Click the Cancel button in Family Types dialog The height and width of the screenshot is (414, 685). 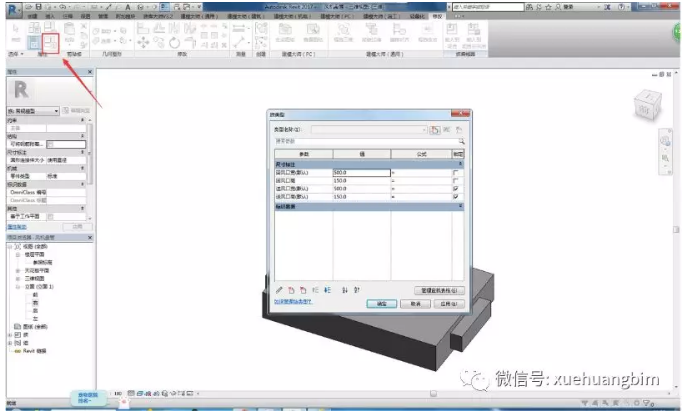tap(415, 304)
